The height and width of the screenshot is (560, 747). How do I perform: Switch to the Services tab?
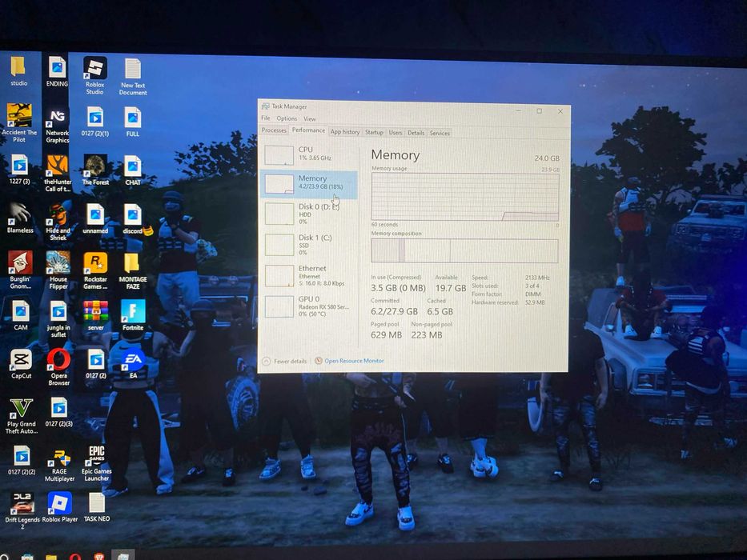(440, 134)
